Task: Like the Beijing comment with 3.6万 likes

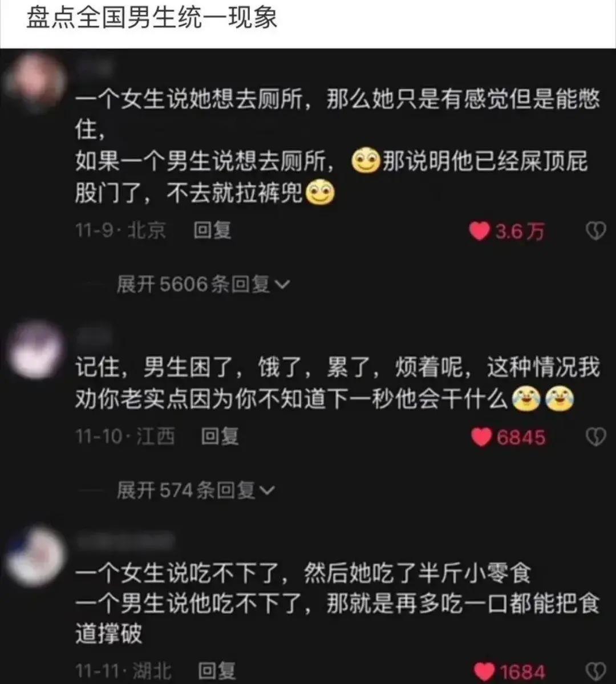Action: click(479, 231)
